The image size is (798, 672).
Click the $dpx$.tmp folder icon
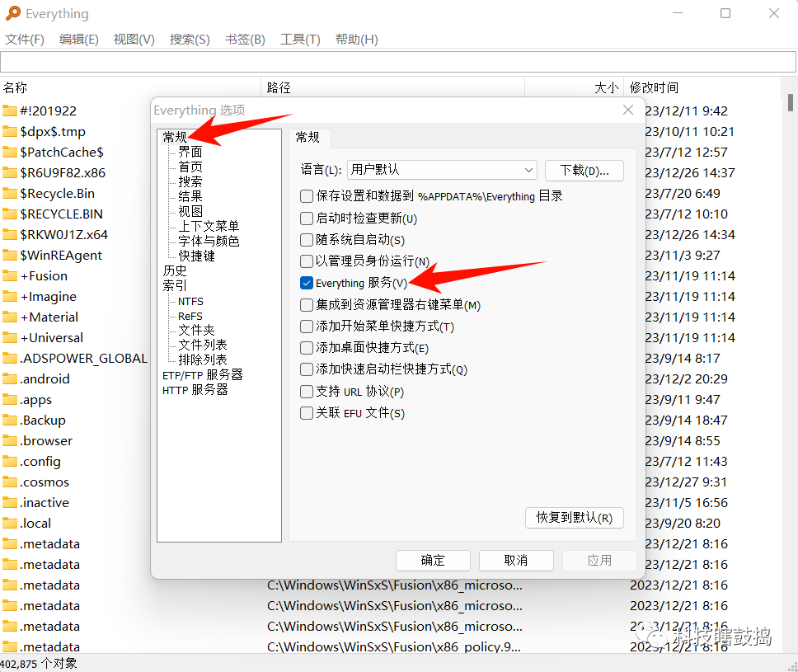[x=10, y=131]
